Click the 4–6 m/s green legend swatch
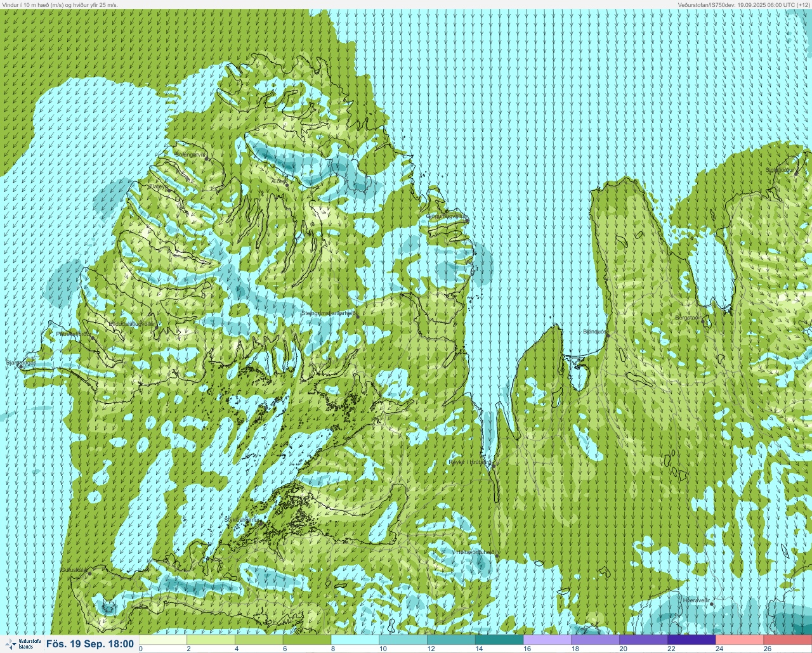The image size is (812, 653). (259, 640)
